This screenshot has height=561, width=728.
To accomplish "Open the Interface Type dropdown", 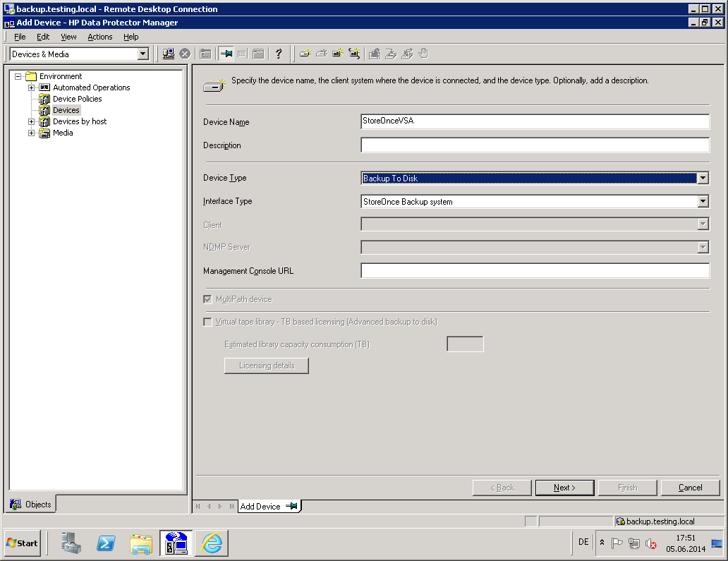I will point(703,201).
